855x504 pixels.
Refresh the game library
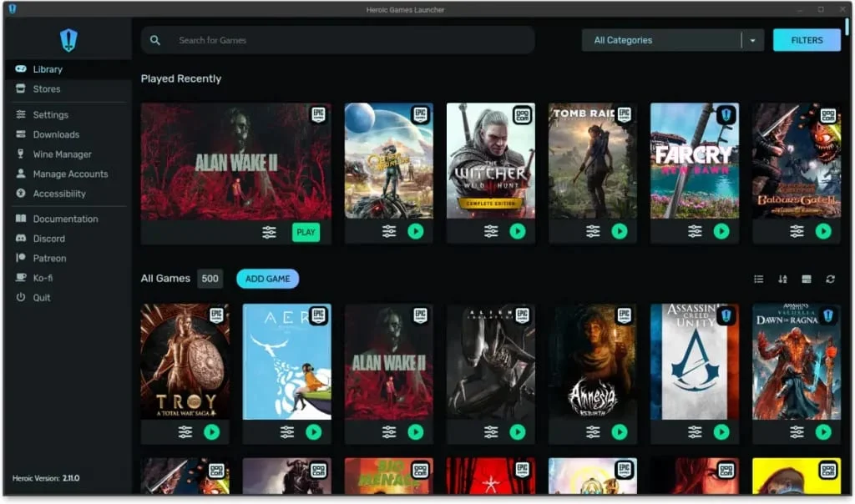point(831,279)
